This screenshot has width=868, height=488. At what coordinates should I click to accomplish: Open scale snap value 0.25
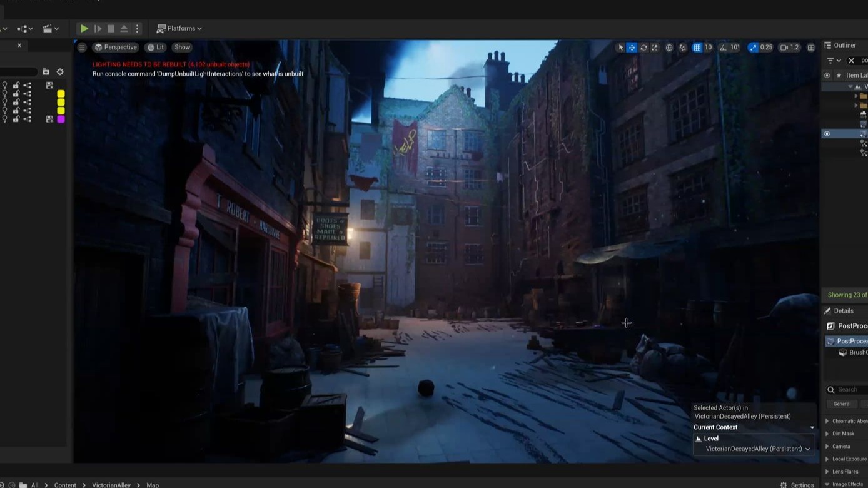click(x=766, y=48)
